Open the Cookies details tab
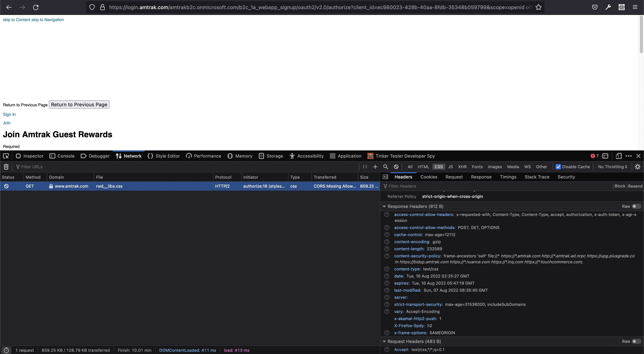The image size is (644, 354). pyautogui.click(x=429, y=177)
